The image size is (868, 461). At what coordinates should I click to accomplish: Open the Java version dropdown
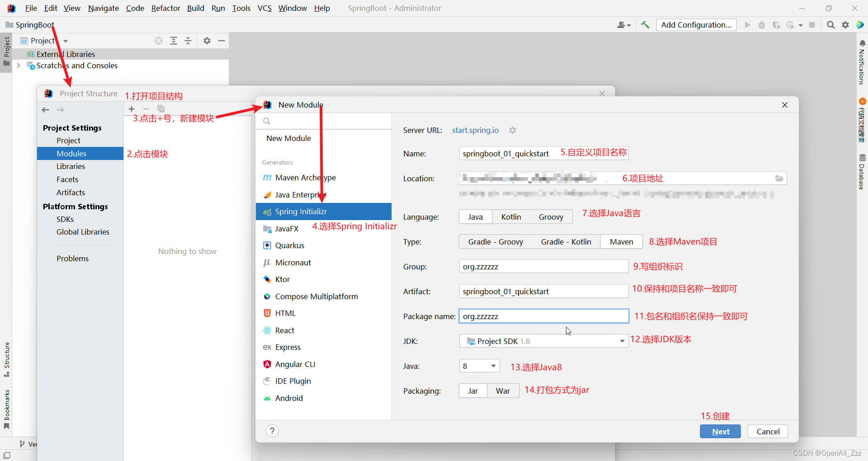[x=479, y=366]
